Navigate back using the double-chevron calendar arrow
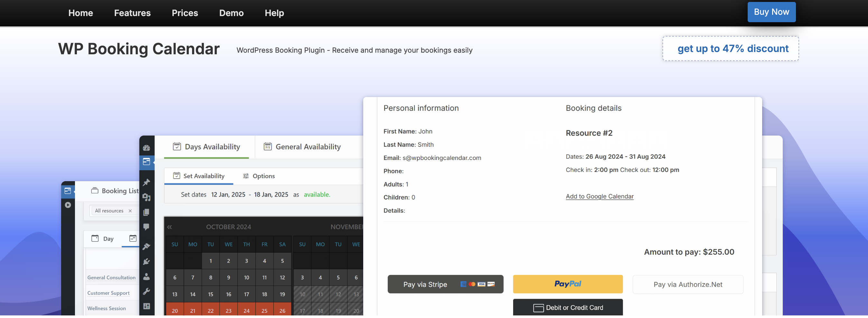 [170, 227]
